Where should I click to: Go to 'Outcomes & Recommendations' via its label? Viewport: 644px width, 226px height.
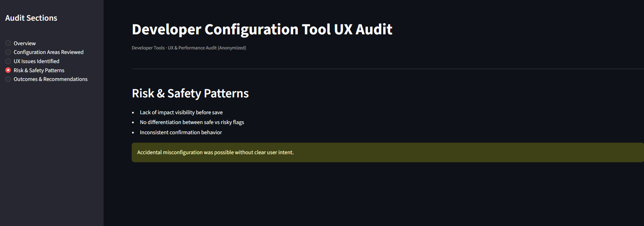tap(51, 79)
